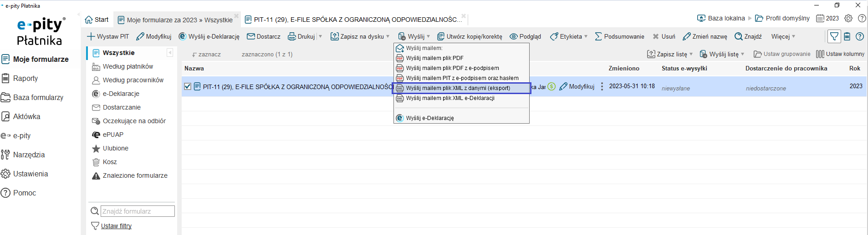Open Oczekujące na odbiór list
Screen dimensions: 868x235
point(129,121)
